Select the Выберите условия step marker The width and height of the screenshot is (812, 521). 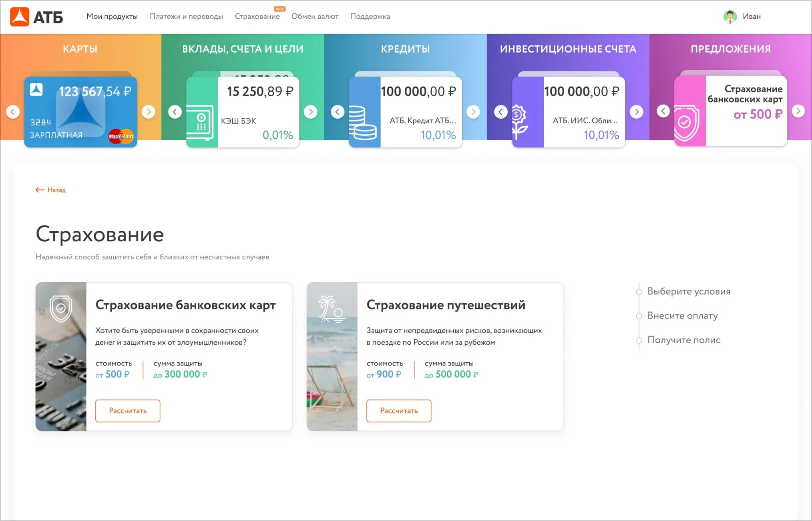click(639, 292)
